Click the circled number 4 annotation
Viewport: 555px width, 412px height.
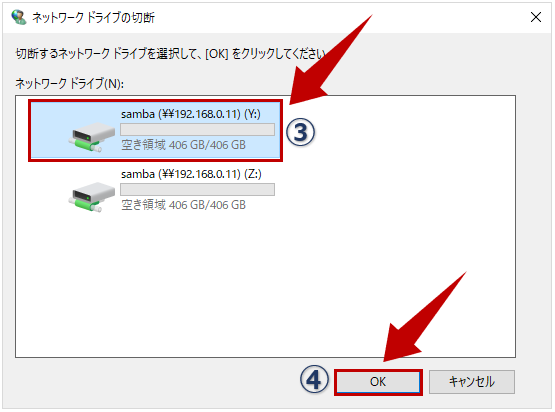[x=314, y=379]
